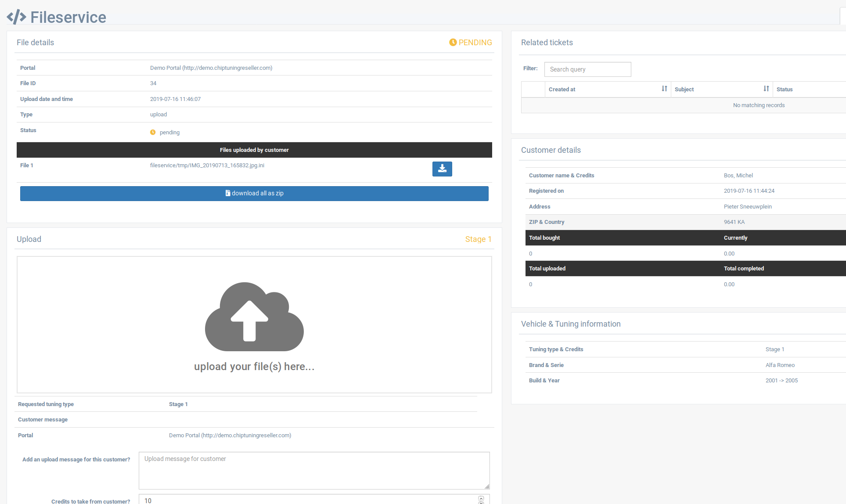Image resolution: width=846 pixels, height=504 pixels.
Task: Click the Demo Portal URL in File details
Action: [211, 68]
